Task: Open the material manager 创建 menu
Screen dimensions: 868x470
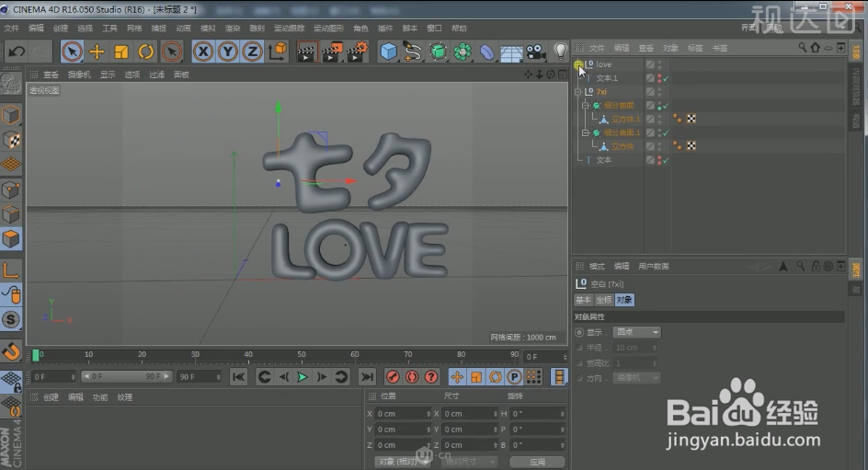Action: 51,397
